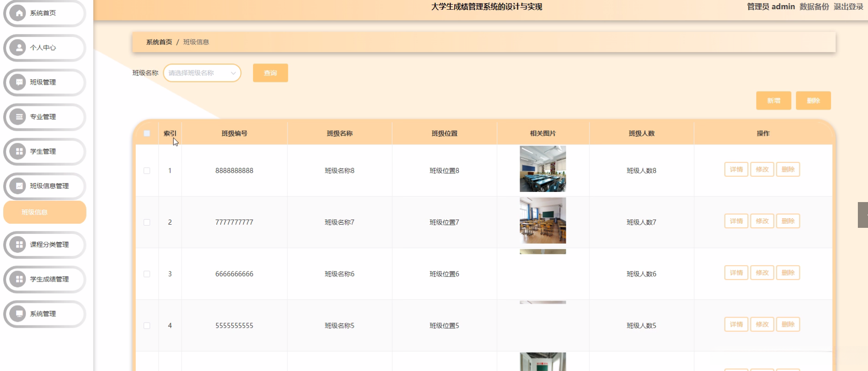The height and width of the screenshot is (371, 868).
Task: Expand the 课程分类管理 sidebar menu
Action: 45,244
